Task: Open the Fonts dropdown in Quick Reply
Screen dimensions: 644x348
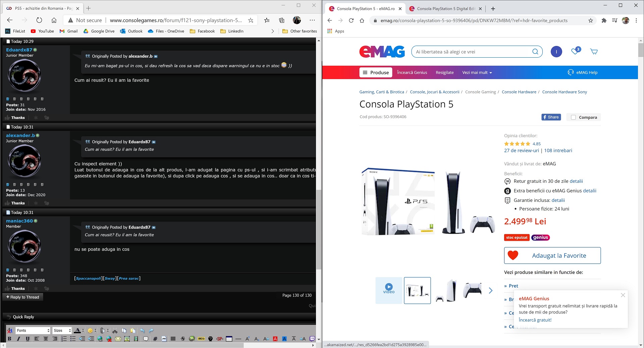Action: pos(33,331)
